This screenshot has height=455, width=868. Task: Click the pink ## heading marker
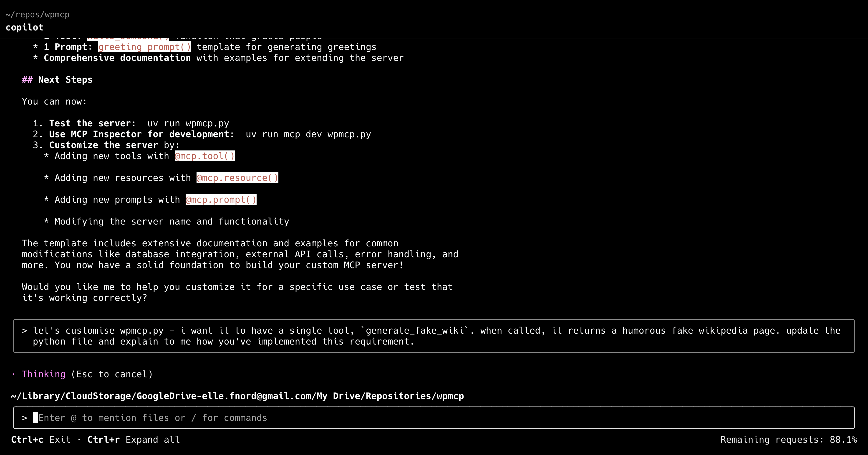[x=27, y=80]
